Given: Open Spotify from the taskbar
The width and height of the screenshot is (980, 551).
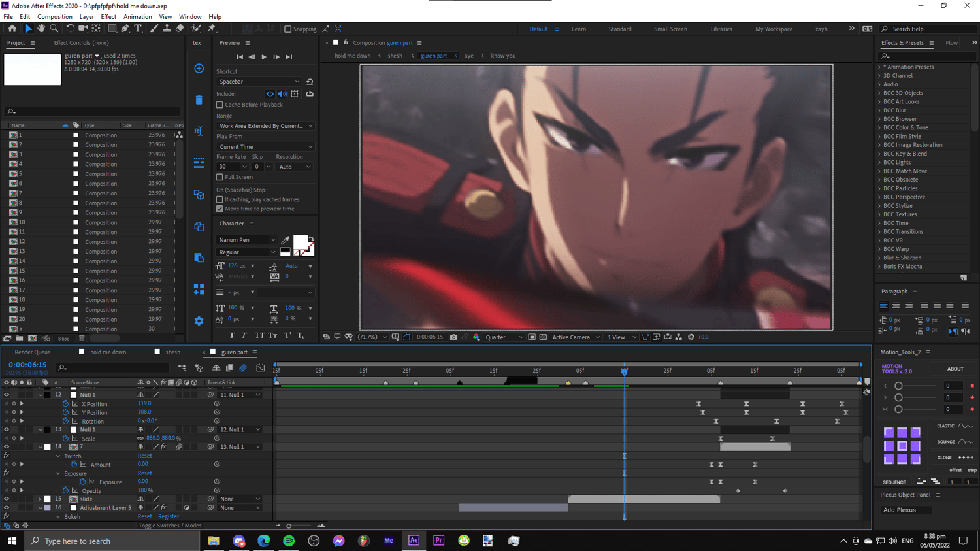Looking at the screenshot, I should click(x=289, y=541).
